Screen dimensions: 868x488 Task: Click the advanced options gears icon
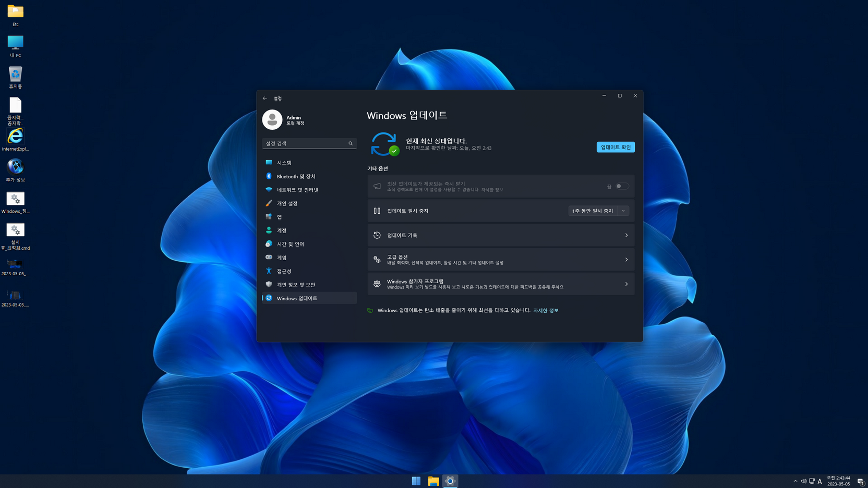(x=377, y=260)
